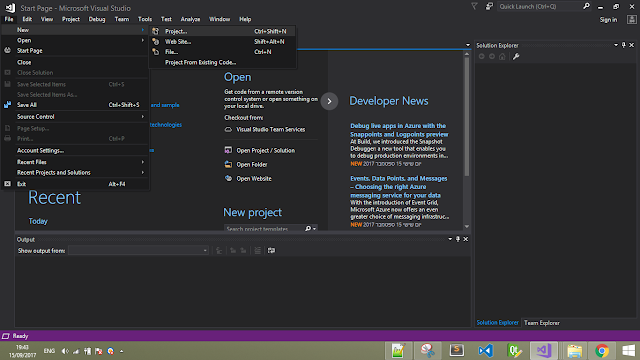640x360 pixels.
Task: Open Solution Explorer window options dropdown arrow
Action: click(x=616, y=45)
